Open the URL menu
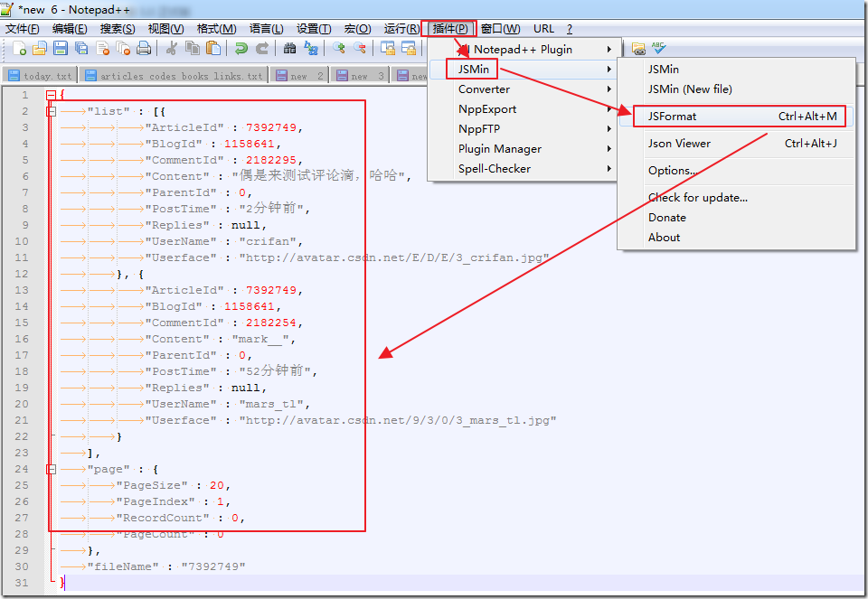Viewport: 868px width, 599px height. click(x=543, y=29)
